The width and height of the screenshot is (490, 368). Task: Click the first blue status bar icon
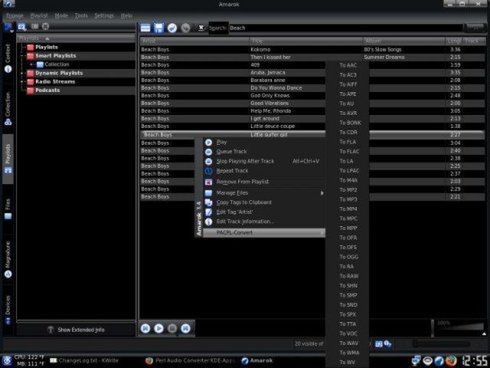click(x=379, y=344)
